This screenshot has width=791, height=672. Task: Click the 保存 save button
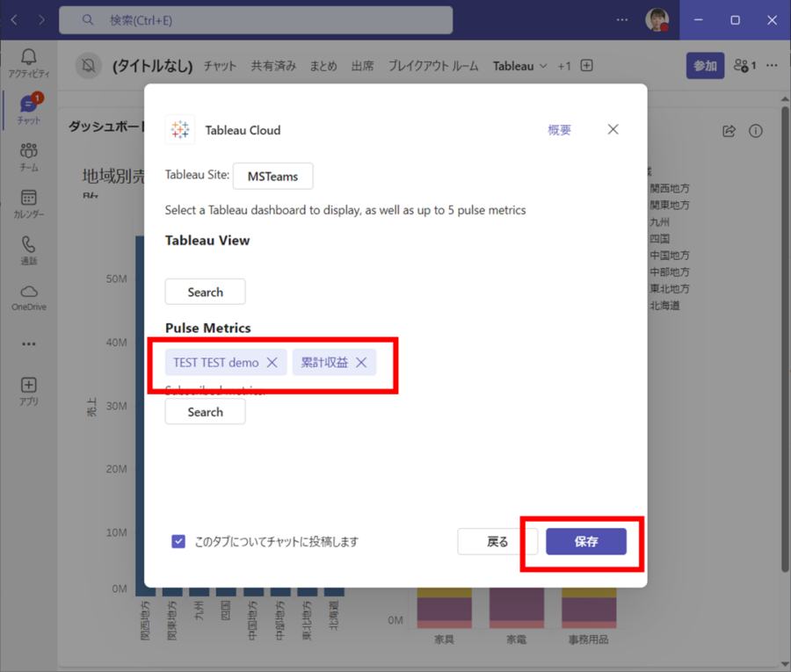click(585, 541)
